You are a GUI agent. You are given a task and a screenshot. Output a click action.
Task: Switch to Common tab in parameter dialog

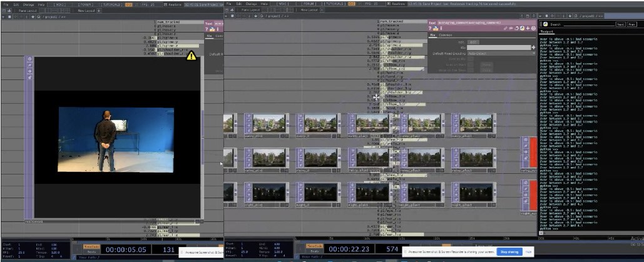pos(445,35)
